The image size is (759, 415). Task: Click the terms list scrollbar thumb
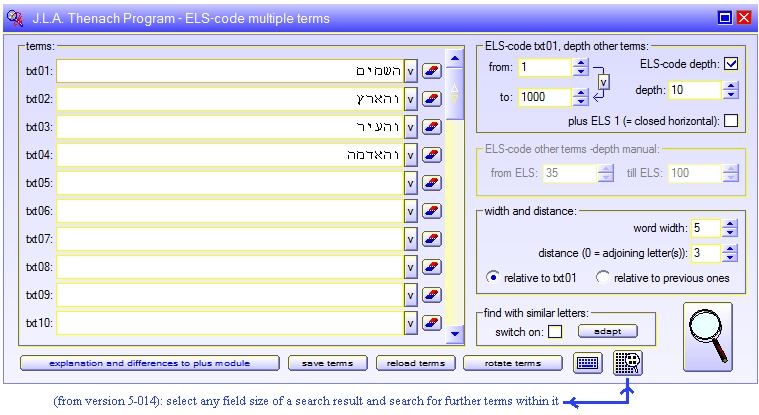point(455,93)
